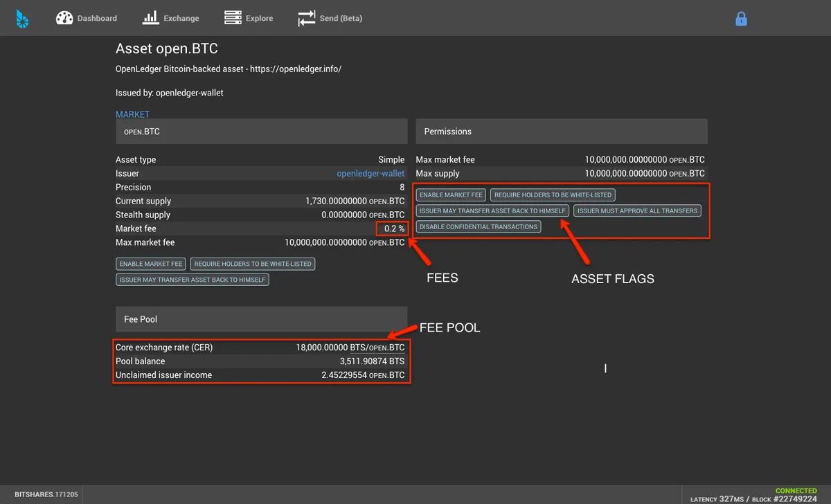Click Require Holders White-Listed flag under asset info

pos(253,264)
